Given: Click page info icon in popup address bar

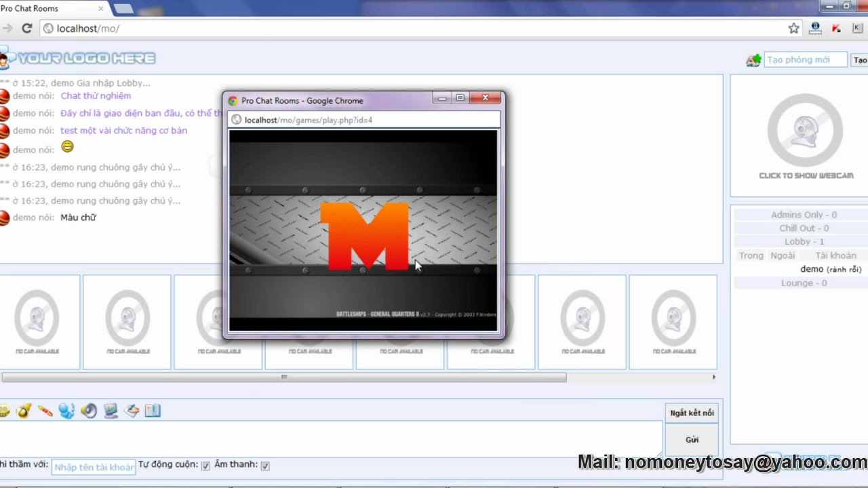Looking at the screenshot, I should 236,120.
